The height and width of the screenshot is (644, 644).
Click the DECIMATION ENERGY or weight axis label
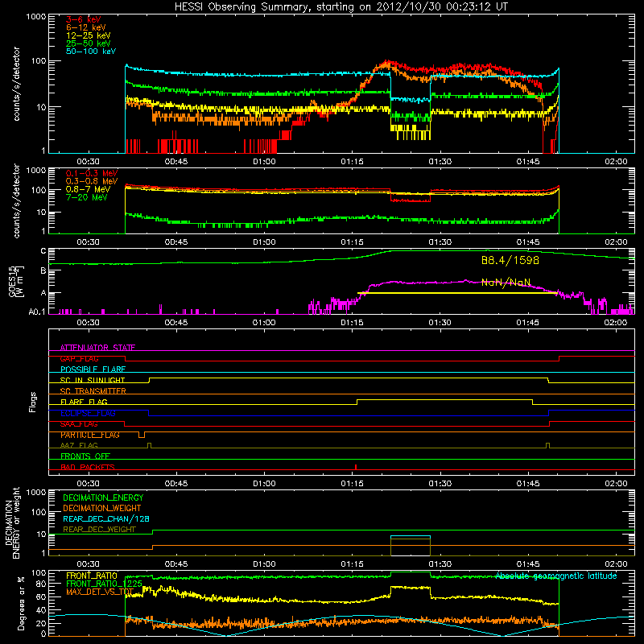tap(12, 523)
